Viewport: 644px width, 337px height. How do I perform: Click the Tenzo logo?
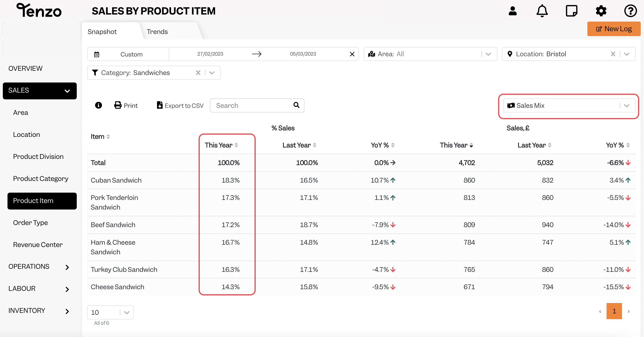39,11
